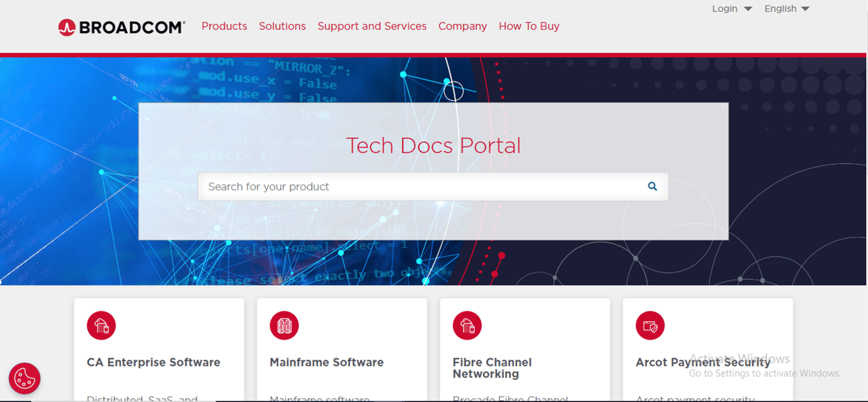Click the Arcot Payment Security card icon
868x402 pixels.
point(650,326)
